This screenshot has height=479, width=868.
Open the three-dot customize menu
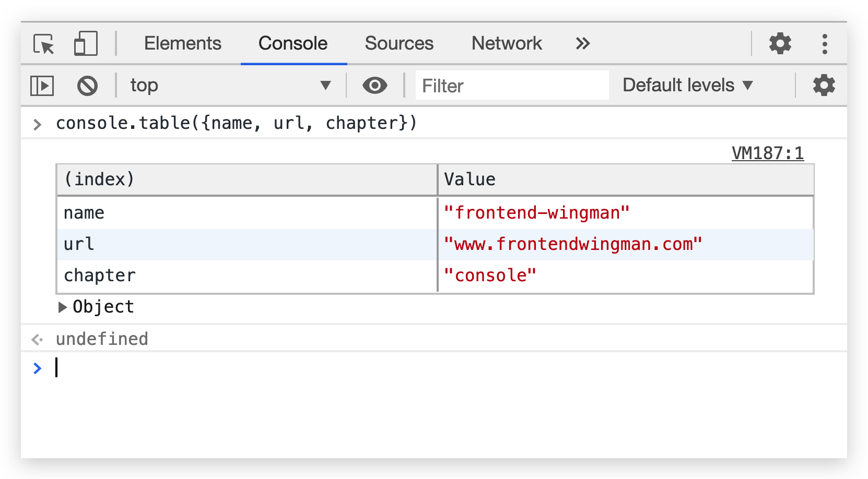825,44
